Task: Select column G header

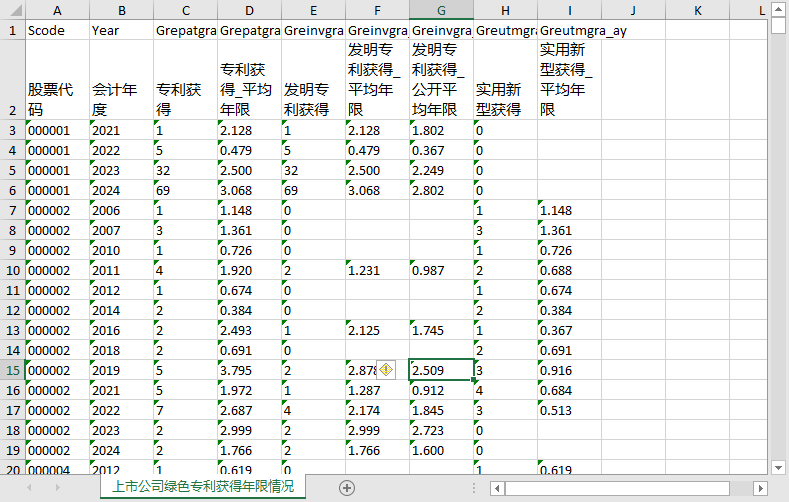Action: click(x=441, y=10)
